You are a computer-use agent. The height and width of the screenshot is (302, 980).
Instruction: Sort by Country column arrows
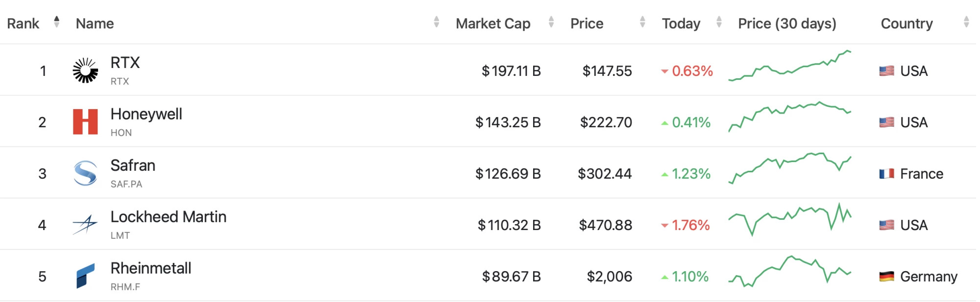966,22
